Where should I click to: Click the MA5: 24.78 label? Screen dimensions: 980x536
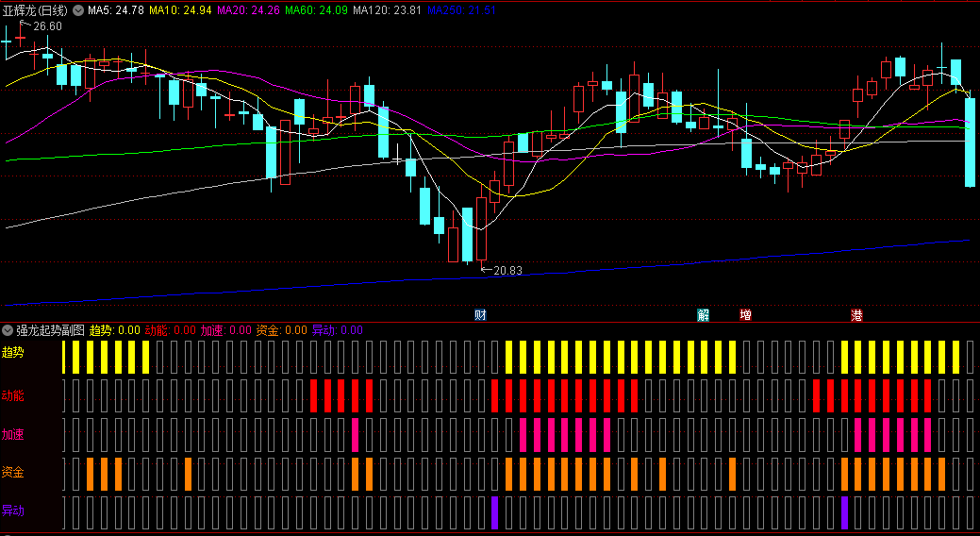tap(116, 10)
